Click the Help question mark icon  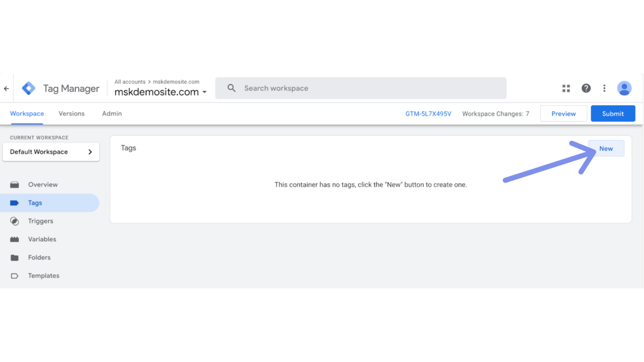point(586,88)
